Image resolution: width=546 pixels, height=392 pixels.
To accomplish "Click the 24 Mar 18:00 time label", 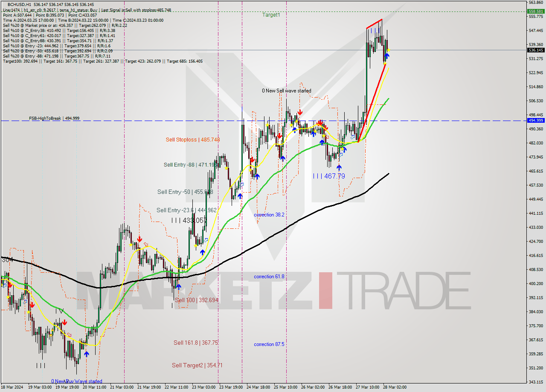I will [258, 387].
